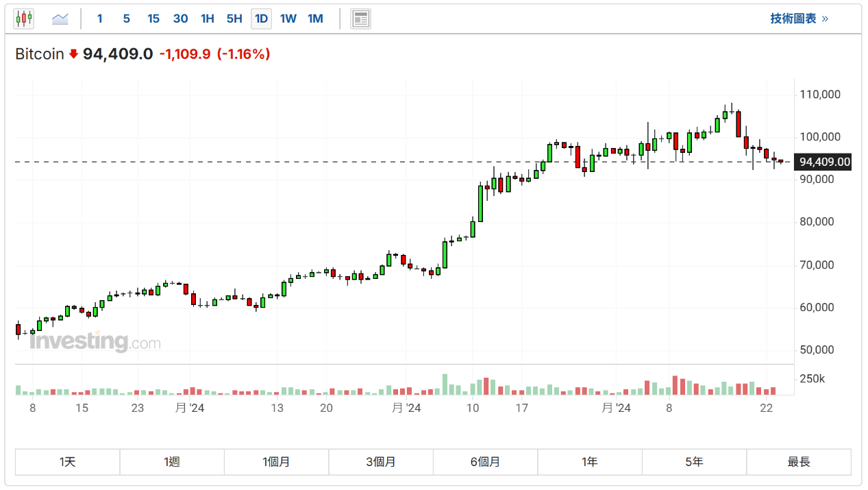The width and height of the screenshot is (868, 490).
Task: Select the 5 minute interval
Action: [126, 19]
